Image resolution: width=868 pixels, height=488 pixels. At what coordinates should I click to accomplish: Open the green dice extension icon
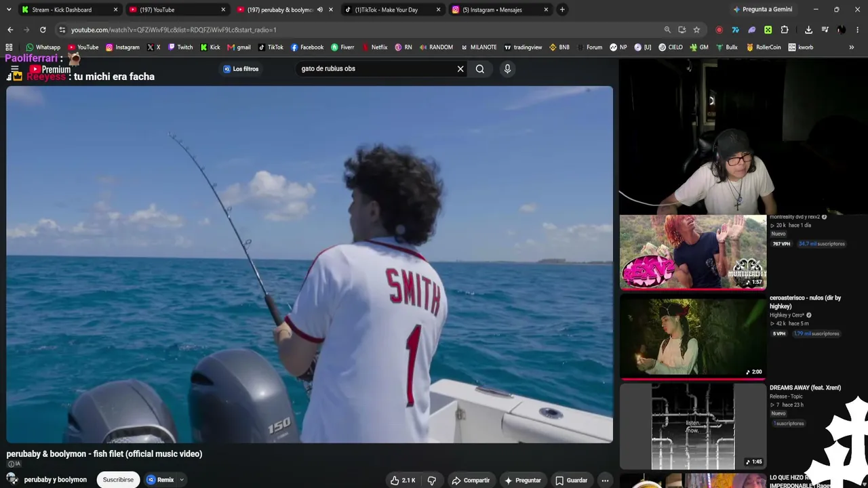click(x=768, y=30)
